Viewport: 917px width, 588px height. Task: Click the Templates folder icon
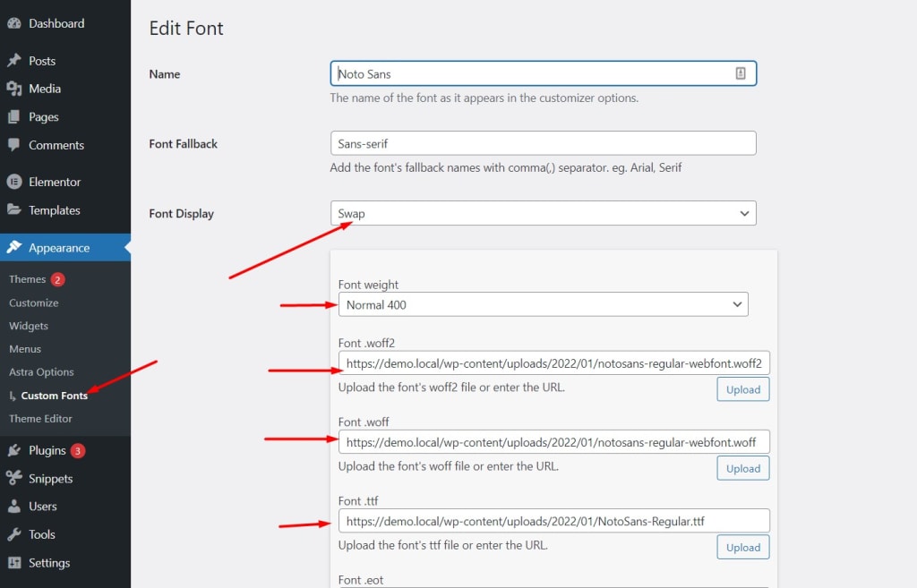pyautogui.click(x=14, y=209)
